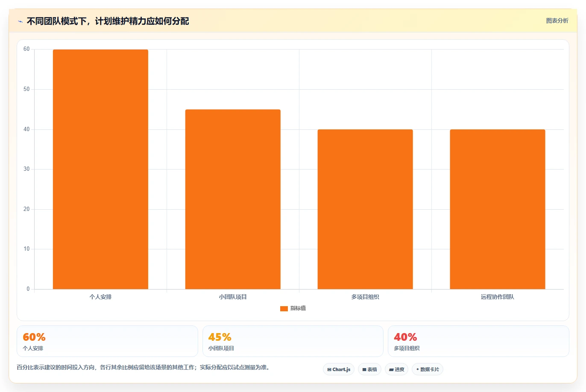Screen dimensions: 586x392
Task: Click the orange 指标值 legend swatch
Action: 284,309
